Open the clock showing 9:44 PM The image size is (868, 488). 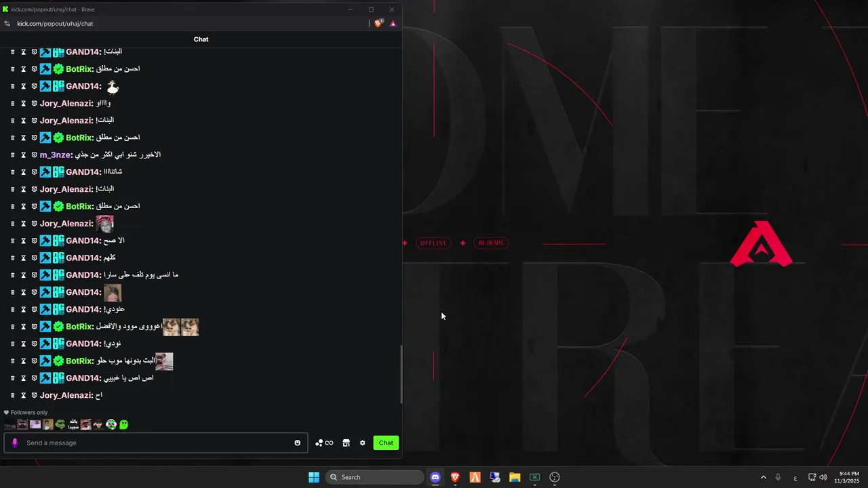848,477
